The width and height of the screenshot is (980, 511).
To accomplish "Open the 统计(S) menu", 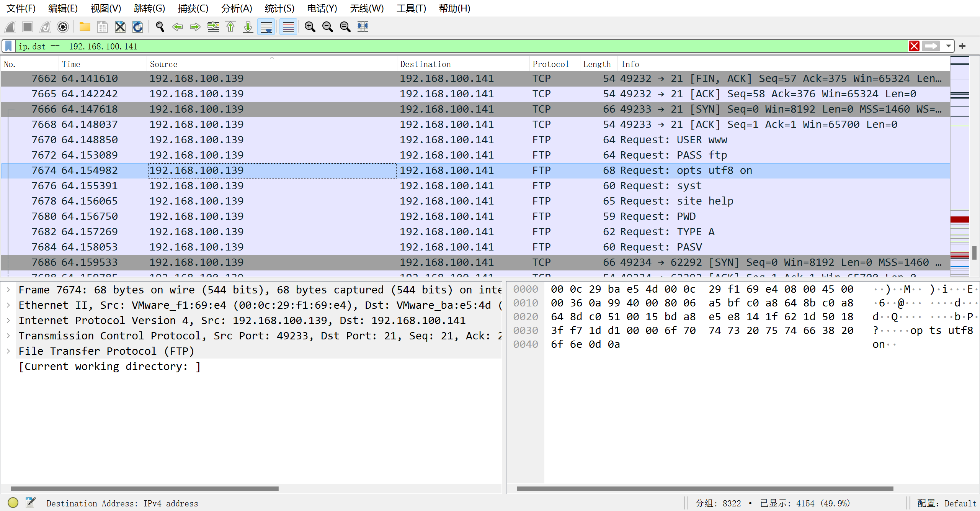I will [x=279, y=8].
